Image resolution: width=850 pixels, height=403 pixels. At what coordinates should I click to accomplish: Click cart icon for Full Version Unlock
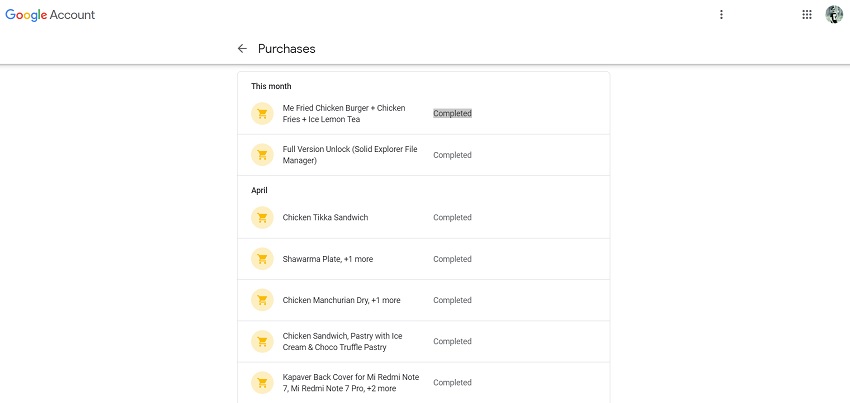[x=262, y=155]
